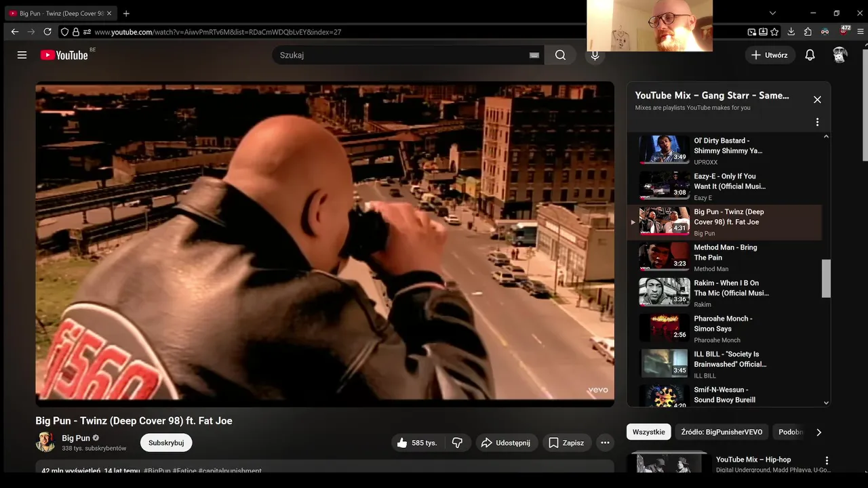Play Ol' Dirty Bastard - Shimmy Shimmy Ya
The image size is (868, 488).
724,150
